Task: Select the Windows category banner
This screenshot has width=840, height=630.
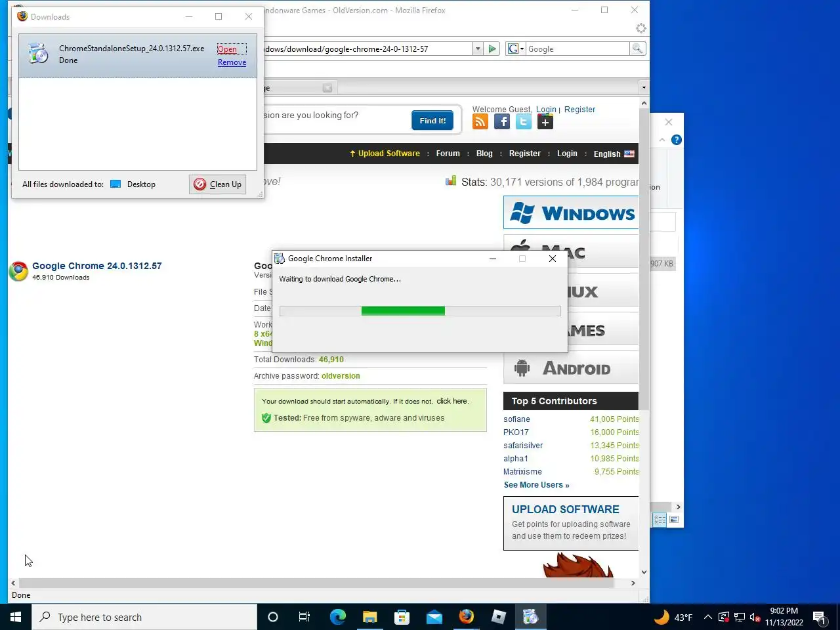Action: 571,213
